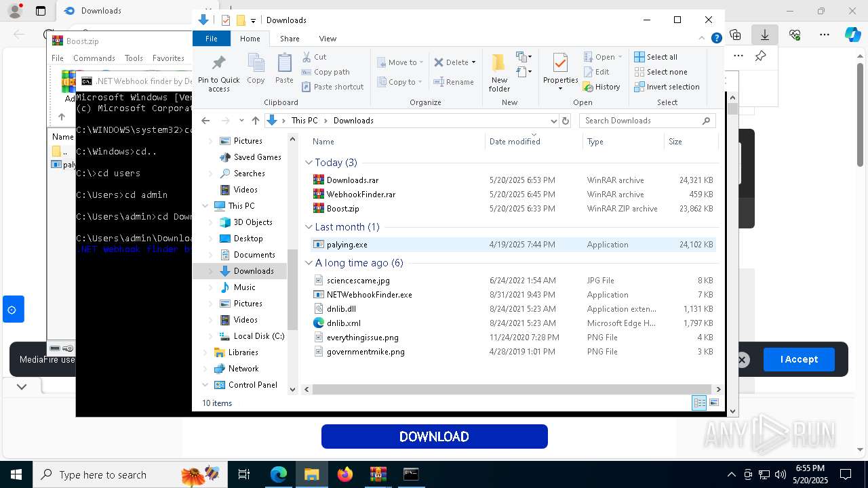Click Explorer Help question mark icon
Image resolution: width=868 pixels, height=488 pixels.
[x=716, y=39]
